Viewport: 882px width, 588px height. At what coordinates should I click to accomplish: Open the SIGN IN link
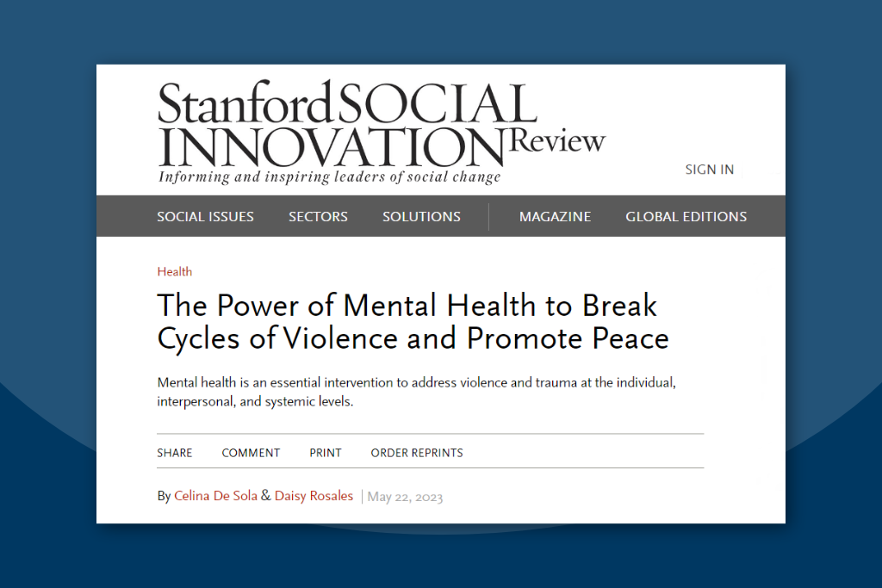click(x=710, y=170)
